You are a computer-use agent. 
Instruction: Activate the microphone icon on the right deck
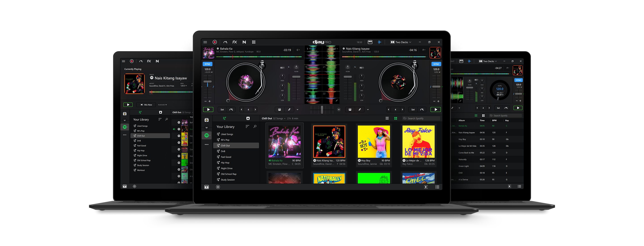(360, 109)
